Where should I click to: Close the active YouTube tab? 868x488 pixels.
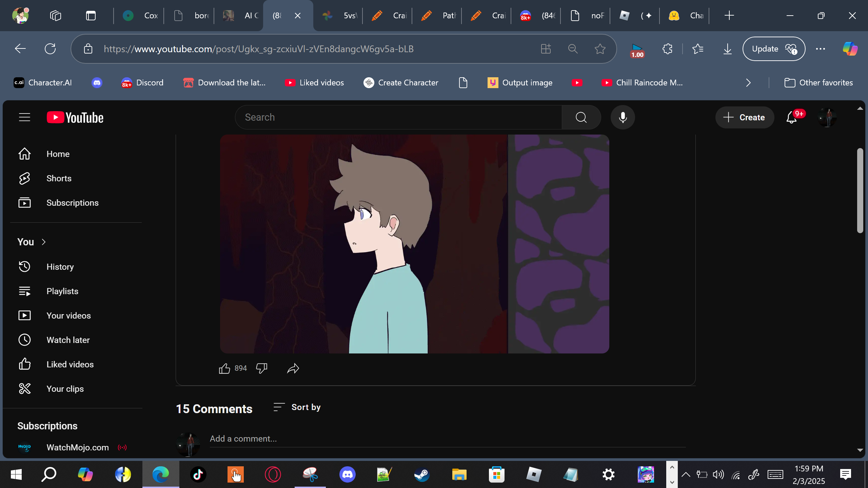tap(298, 16)
